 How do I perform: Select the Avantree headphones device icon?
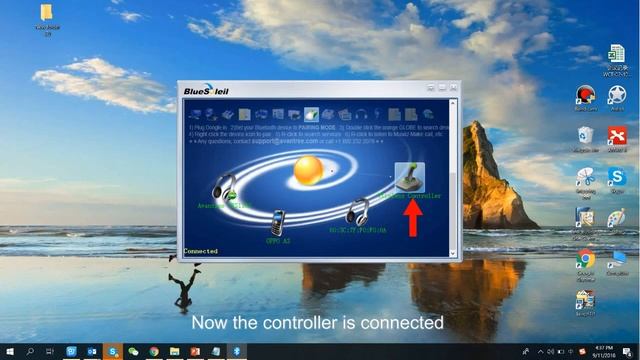[x=224, y=188]
